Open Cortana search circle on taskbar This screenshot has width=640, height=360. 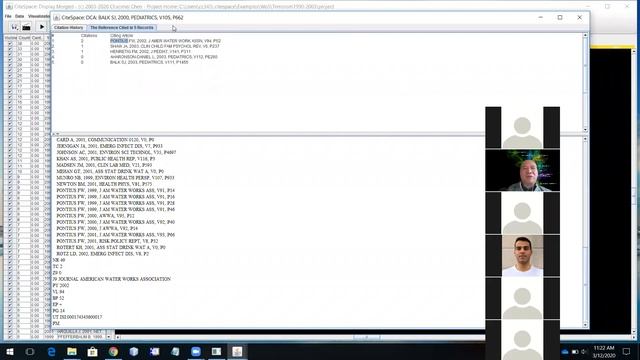[x=30, y=351]
